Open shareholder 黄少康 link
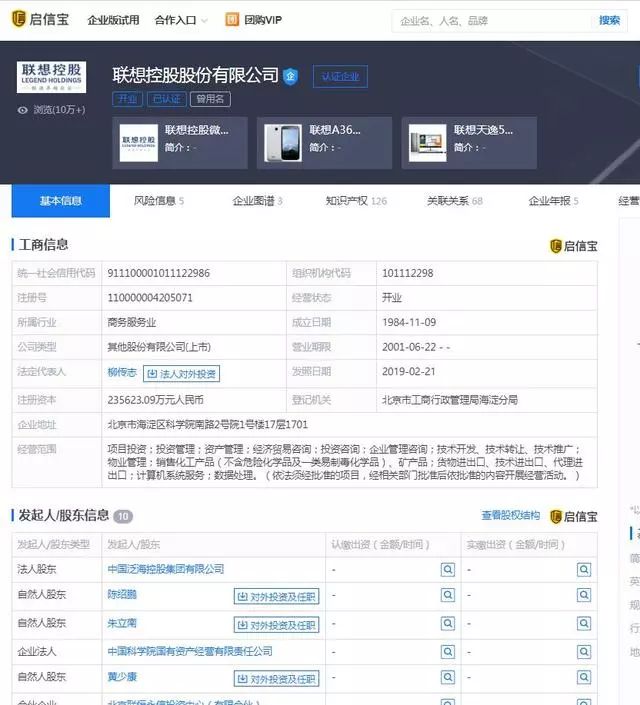The width and height of the screenshot is (640, 705). pos(122,677)
